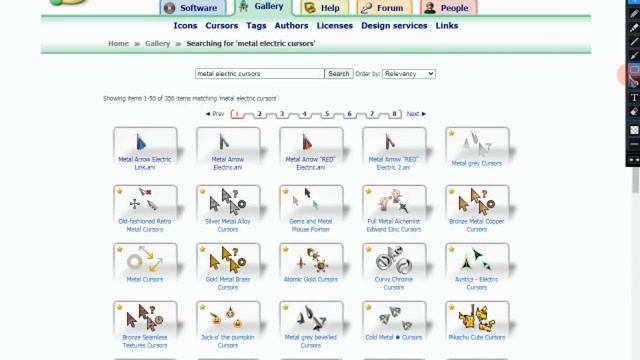
Task: Open Full Metal Alchemist Edward Elric Cursors
Action: click(393, 201)
